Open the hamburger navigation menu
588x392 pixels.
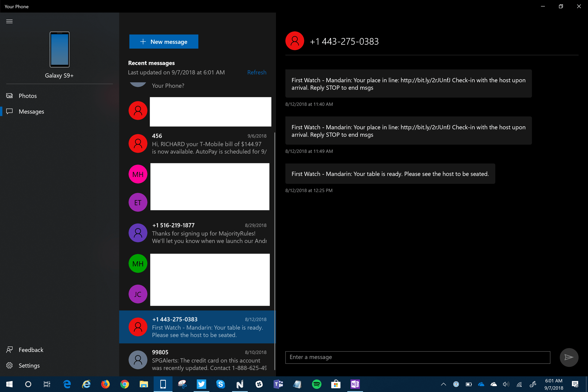pyautogui.click(x=9, y=21)
